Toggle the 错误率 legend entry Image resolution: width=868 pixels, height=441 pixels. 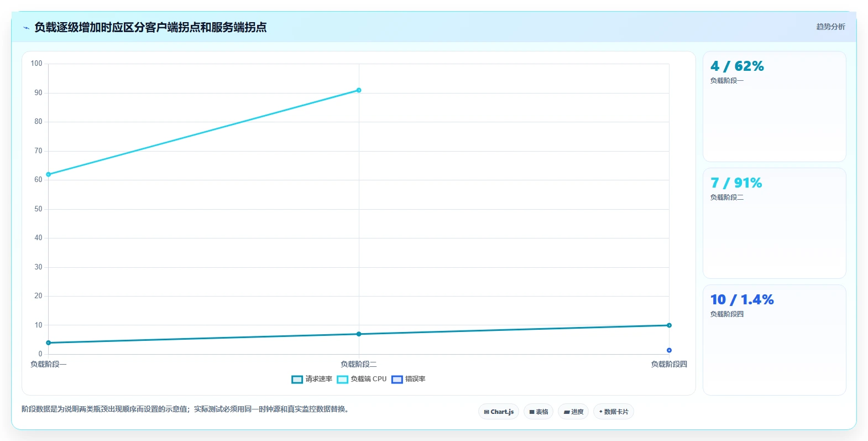point(409,379)
